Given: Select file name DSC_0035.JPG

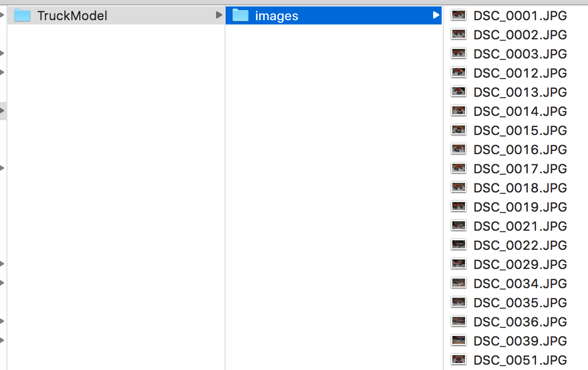Looking at the screenshot, I should (x=520, y=302).
